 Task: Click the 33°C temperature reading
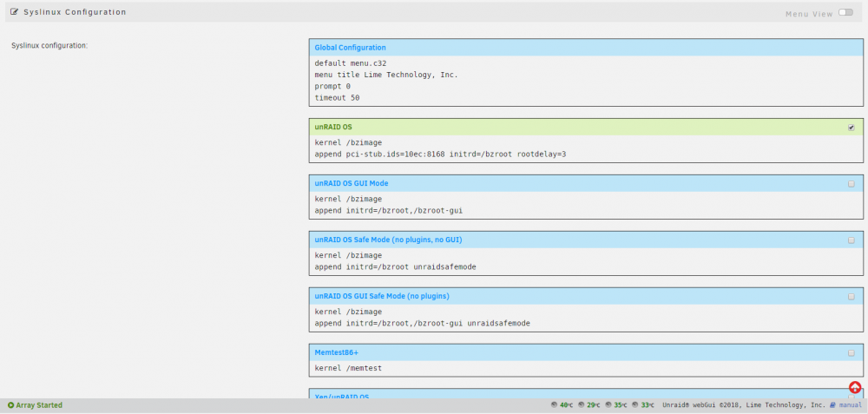pyautogui.click(x=648, y=405)
